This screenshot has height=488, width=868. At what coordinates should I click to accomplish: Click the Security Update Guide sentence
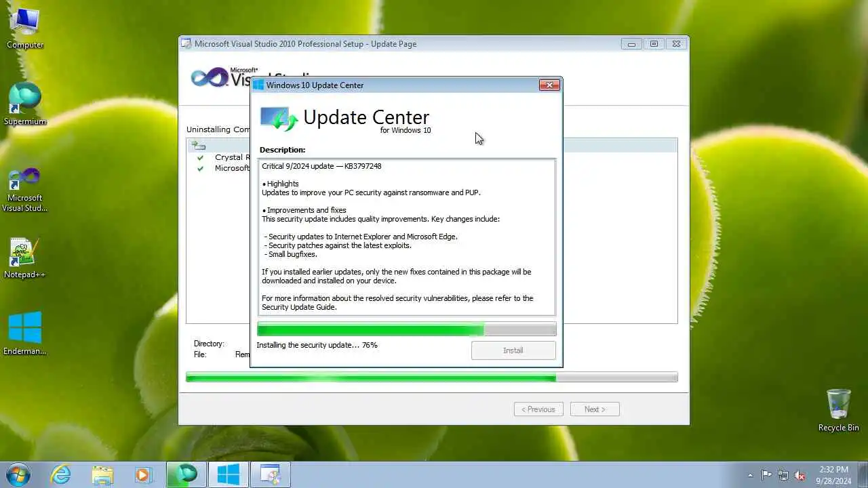tap(397, 302)
